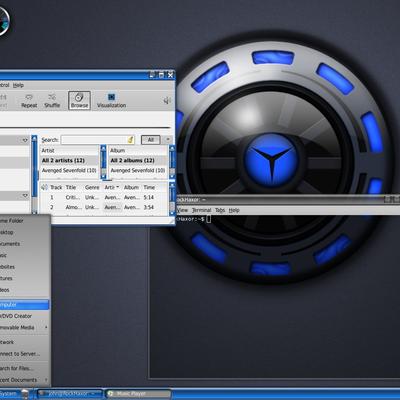Image resolution: width=400 pixels, height=400 pixels.
Task: Open Documents from the Places menu
Action: tap(25, 244)
